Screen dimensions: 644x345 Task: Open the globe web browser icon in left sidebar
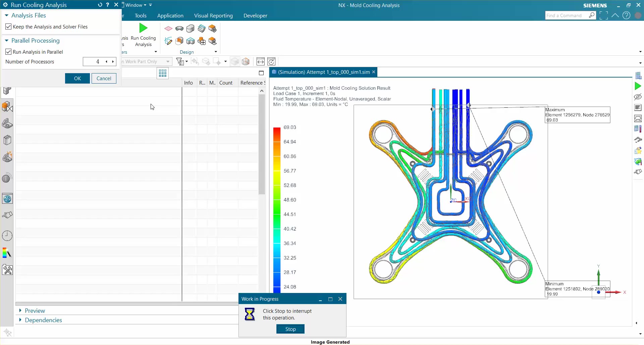[7, 198]
